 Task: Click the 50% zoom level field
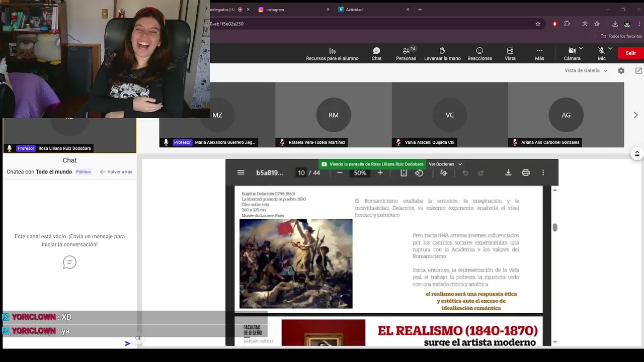coord(360,172)
